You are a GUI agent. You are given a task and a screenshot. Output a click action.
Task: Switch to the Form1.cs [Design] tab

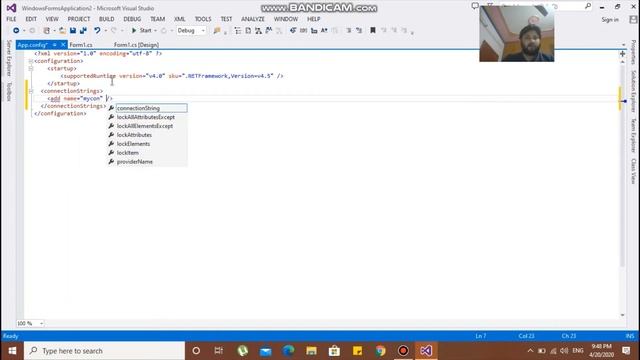click(x=136, y=45)
